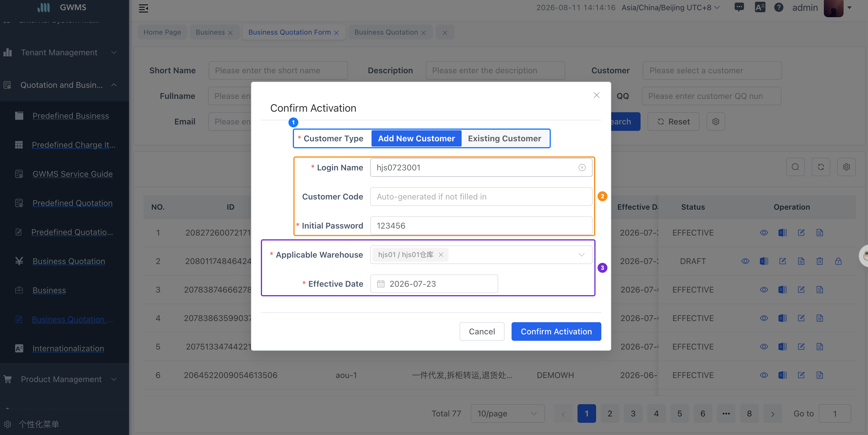Open the help question mark icon
This screenshot has width=868, height=435.
click(x=778, y=7)
